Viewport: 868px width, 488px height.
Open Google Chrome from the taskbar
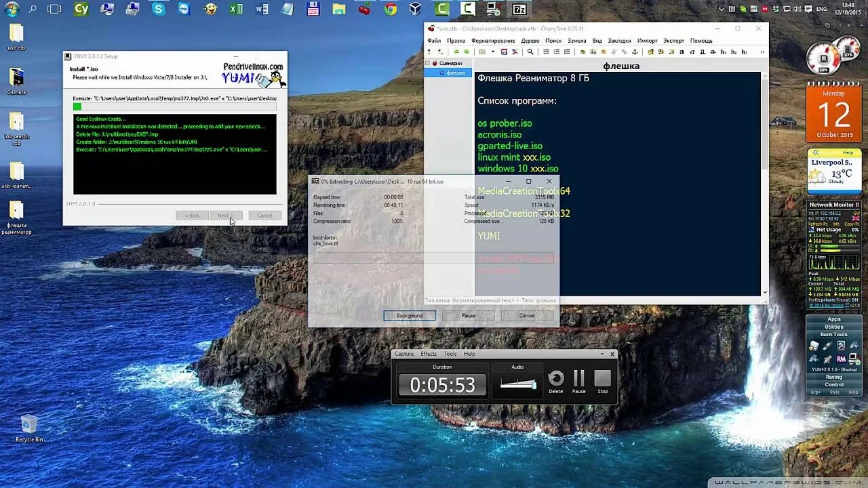(391, 9)
